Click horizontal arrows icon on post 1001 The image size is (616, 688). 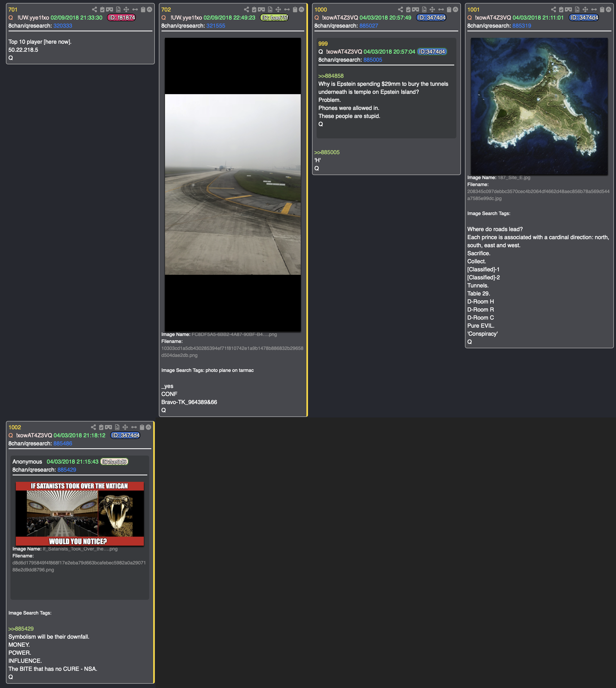594,9
